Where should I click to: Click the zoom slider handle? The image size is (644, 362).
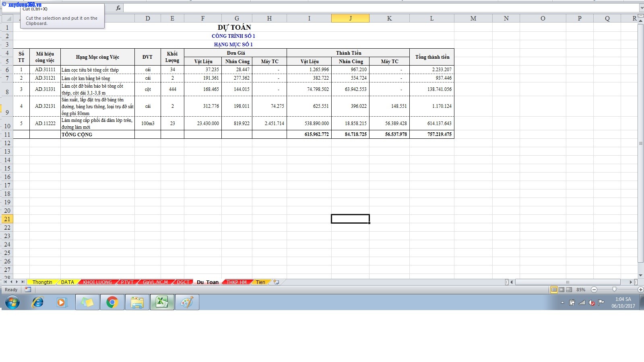614,290
